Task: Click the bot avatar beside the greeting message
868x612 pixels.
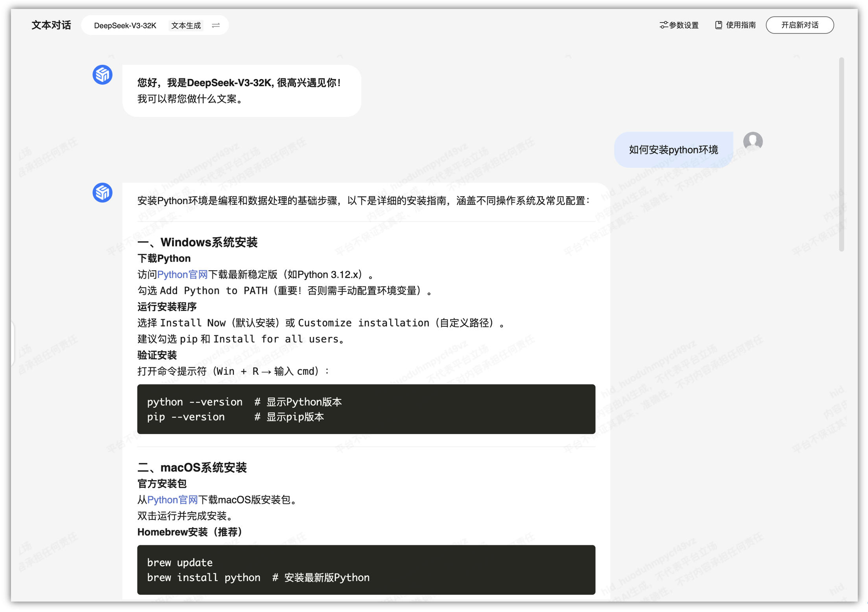Action: point(102,74)
